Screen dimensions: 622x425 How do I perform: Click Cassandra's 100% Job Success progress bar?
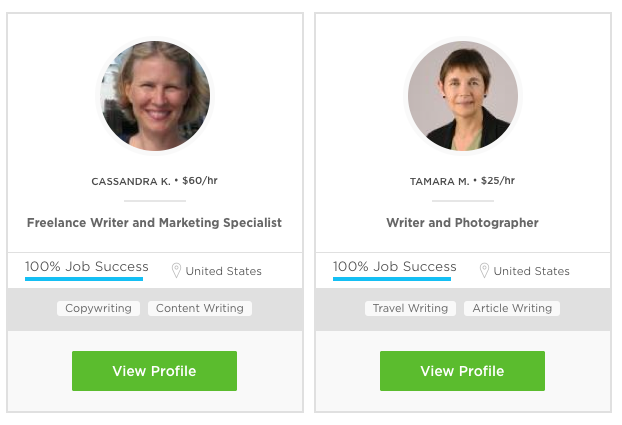[x=84, y=280]
